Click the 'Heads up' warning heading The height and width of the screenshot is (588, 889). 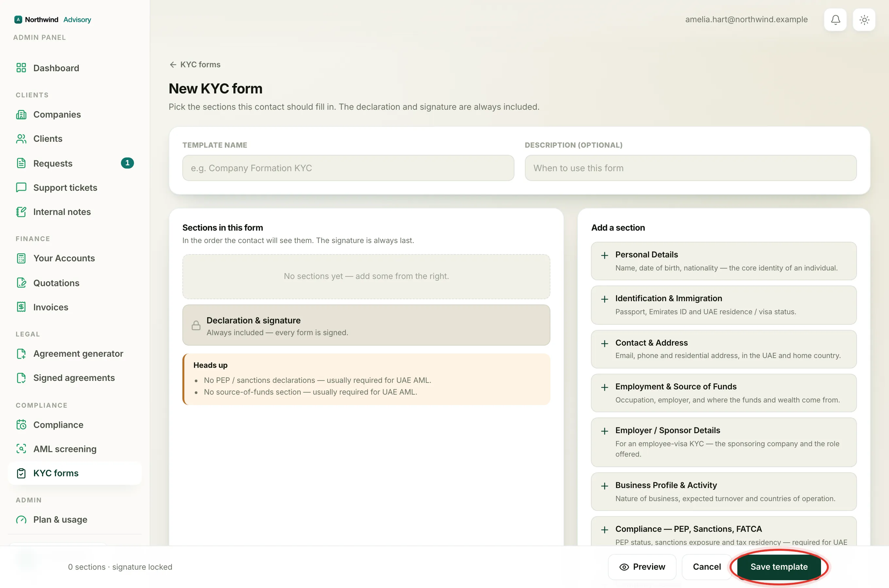pyautogui.click(x=210, y=365)
